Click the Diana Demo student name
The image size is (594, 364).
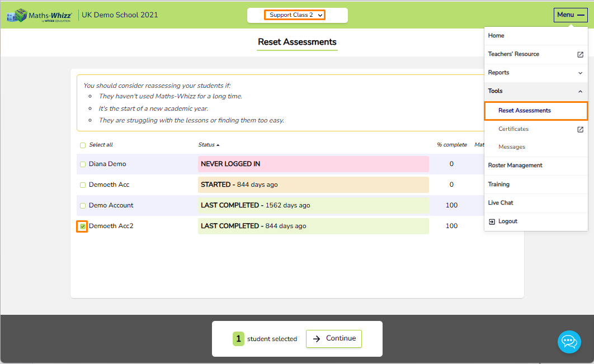[107, 164]
